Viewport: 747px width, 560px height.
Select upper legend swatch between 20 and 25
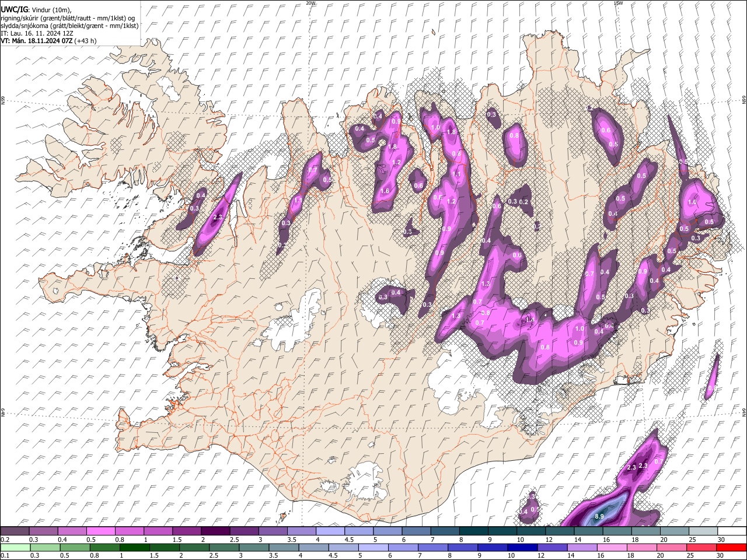point(674,531)
